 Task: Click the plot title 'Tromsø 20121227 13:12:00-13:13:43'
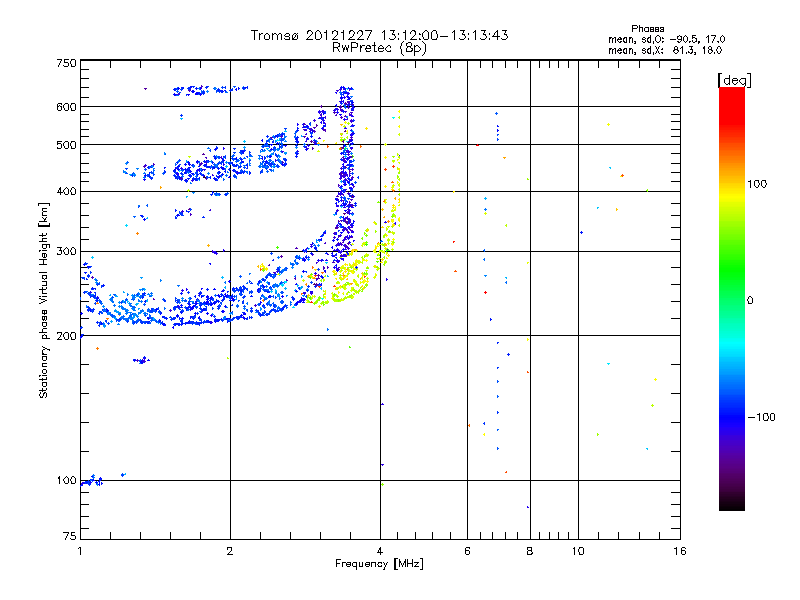point(379,35)
